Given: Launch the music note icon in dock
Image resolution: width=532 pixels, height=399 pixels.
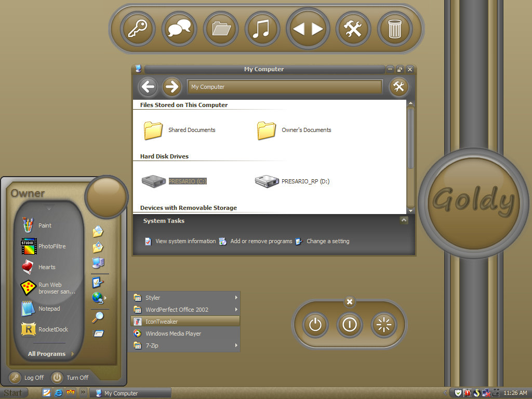Looking at the screenshot, I should click(262, 29).
